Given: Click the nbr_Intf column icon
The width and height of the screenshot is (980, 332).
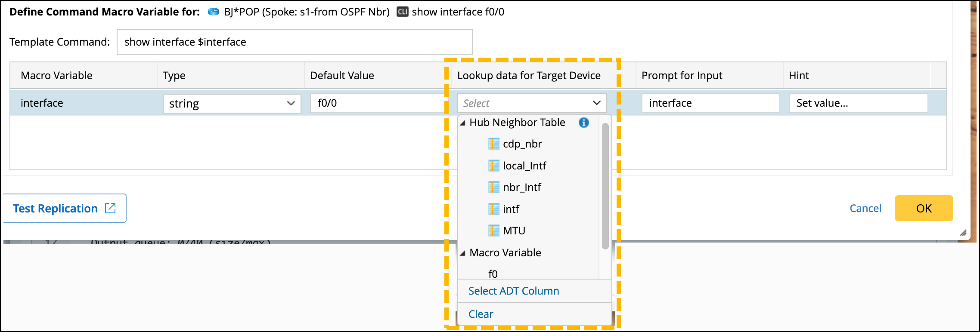Looking at the screenshot, I should pos(493,187).
